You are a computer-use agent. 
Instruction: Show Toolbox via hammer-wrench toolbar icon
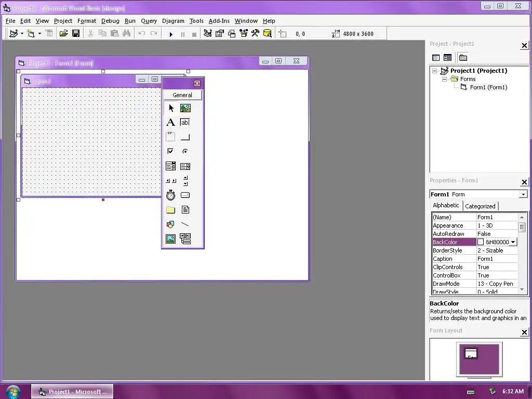tap(256, 34)
